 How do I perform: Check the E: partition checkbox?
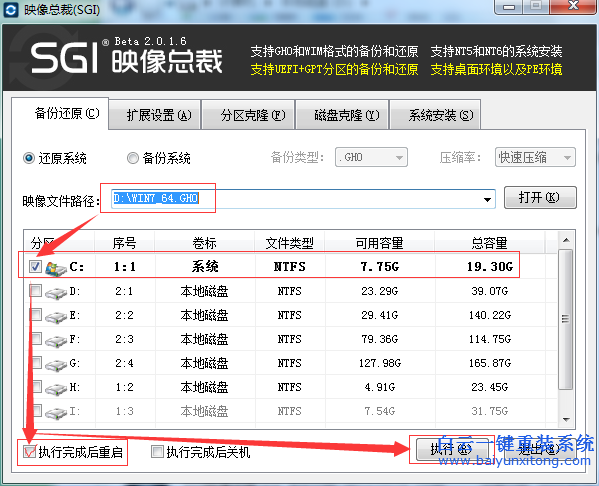tap(36, 315)
